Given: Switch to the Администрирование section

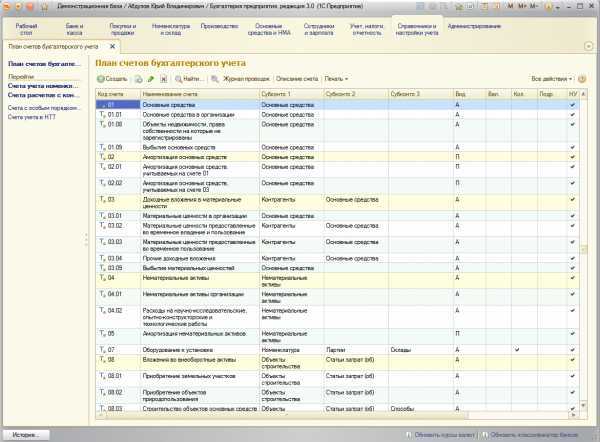Looking at the screenshot, I should 474,26.
